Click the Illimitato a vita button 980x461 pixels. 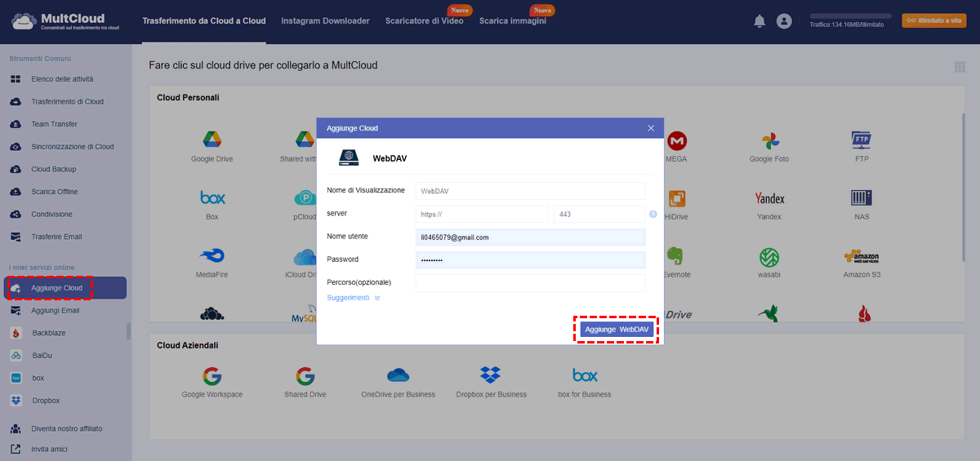tap(933, 21)
